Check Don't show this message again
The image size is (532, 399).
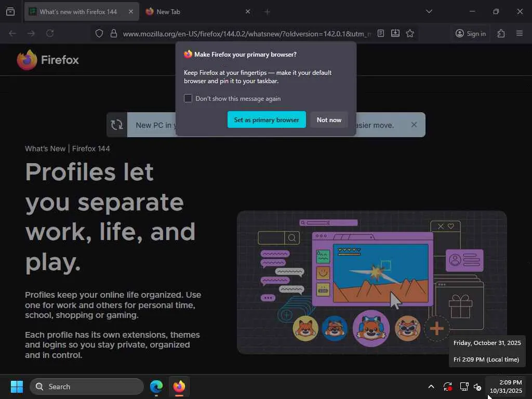coord(188,98)
